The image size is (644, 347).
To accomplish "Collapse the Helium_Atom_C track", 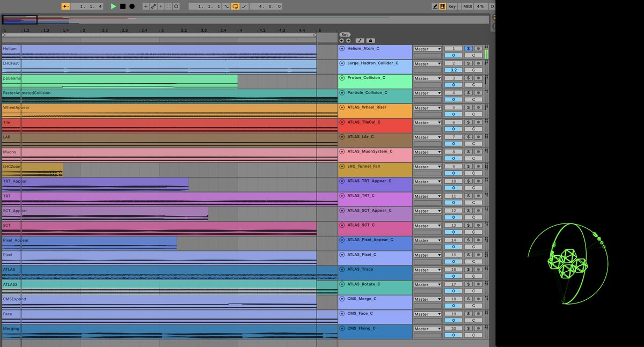I will coord(342,48).
